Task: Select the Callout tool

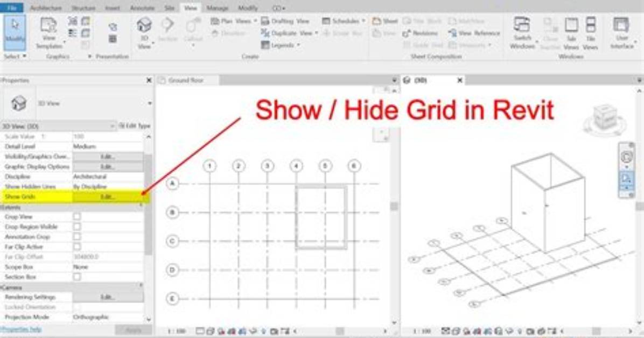Action: coord(193,31)
